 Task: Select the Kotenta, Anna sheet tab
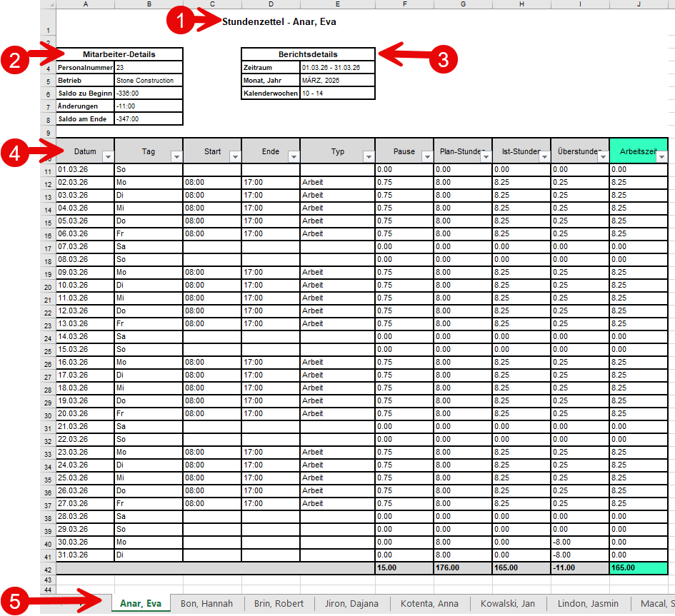430,604
